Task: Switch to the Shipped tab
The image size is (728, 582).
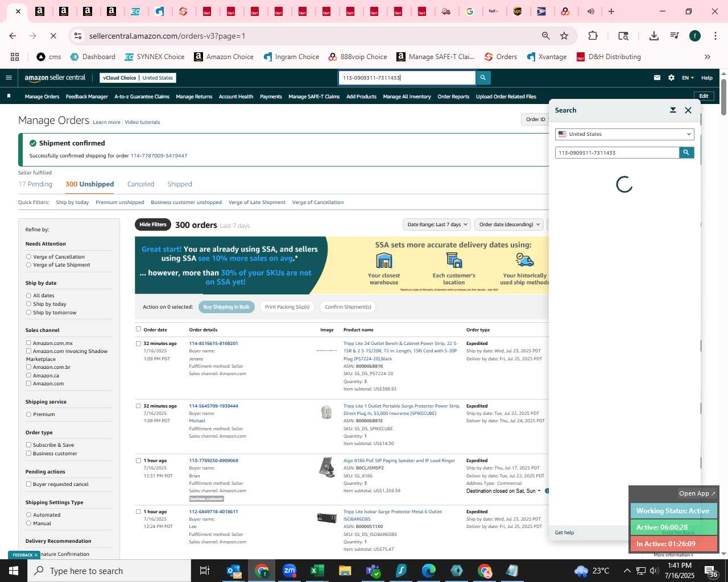Action: click(180, 184)
